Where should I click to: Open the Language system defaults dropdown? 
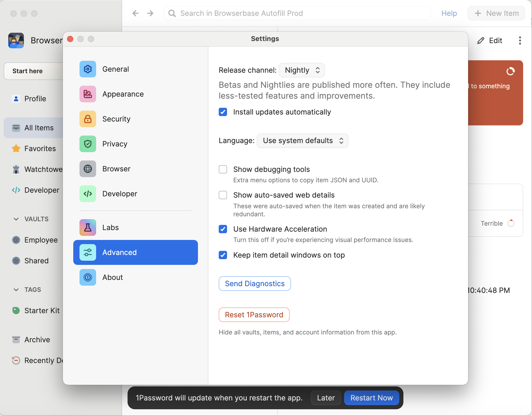pyautogui.click(x=302, y=140)
